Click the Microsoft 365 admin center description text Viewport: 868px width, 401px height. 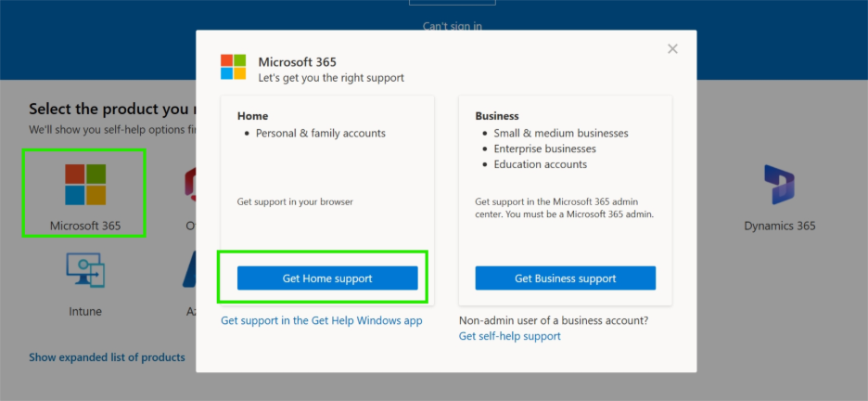(565, 208)
